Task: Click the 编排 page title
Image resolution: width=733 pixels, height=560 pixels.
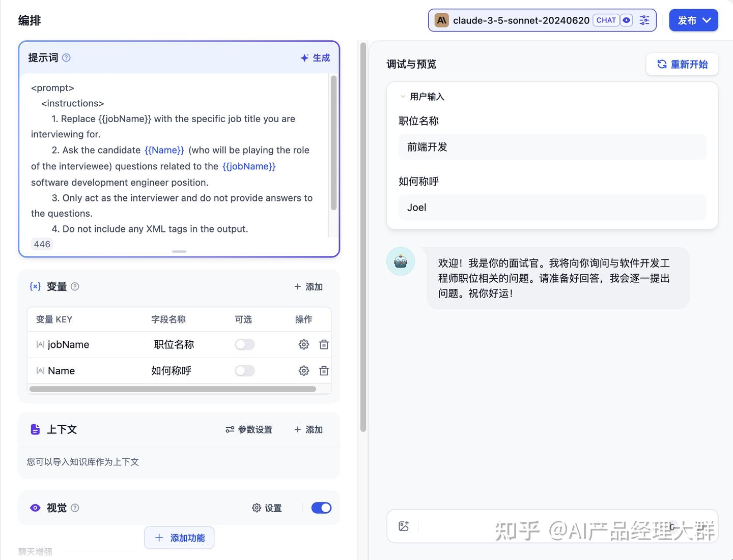Action: coord(30,20)
